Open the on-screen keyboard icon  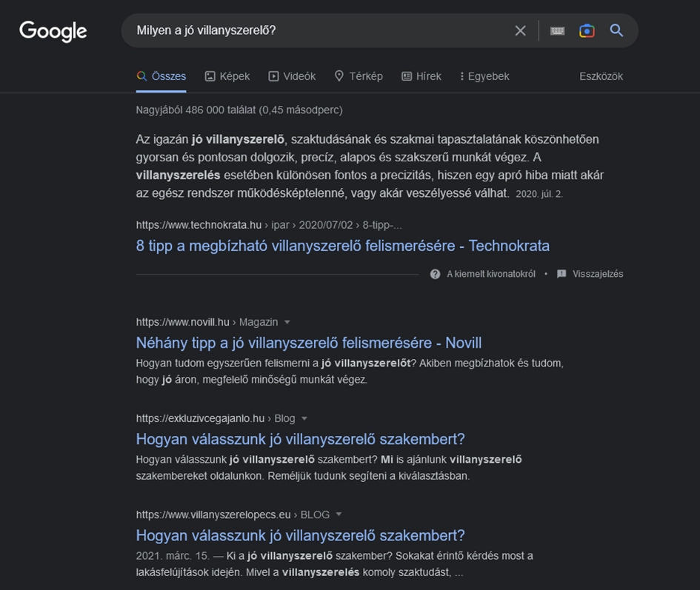click(x=557, y=31)
